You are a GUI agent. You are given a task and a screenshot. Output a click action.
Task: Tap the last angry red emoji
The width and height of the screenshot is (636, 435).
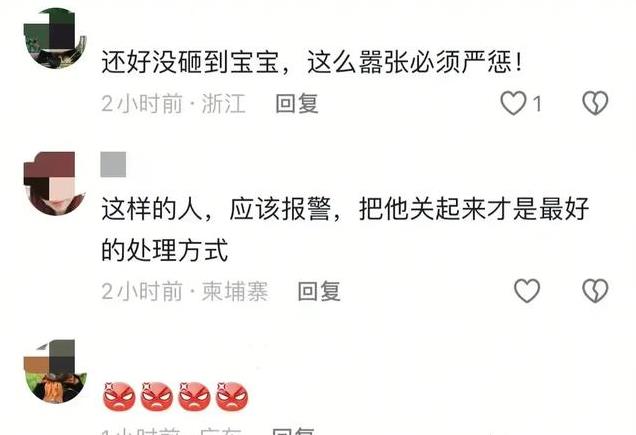(232, 396)
